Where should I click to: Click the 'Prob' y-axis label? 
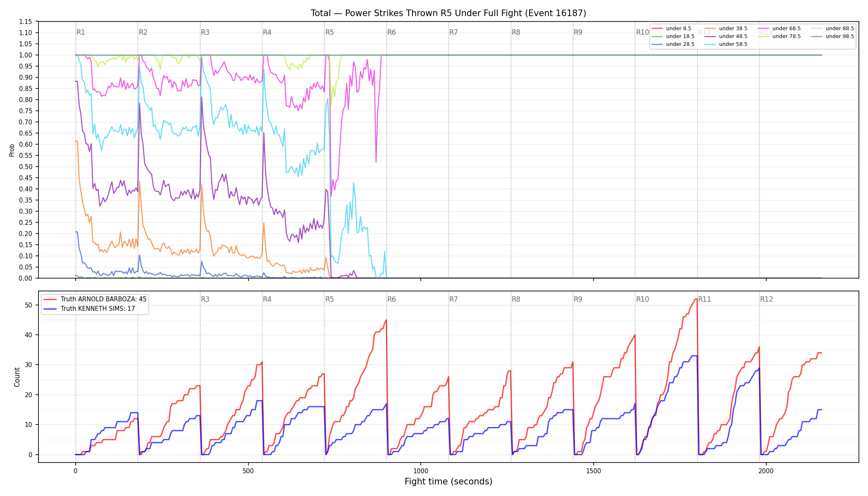(12, 150)
